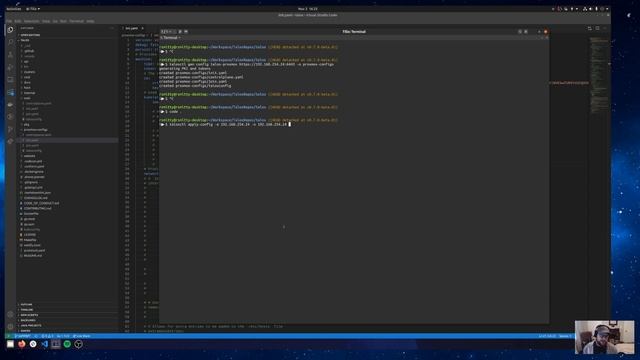
Task: Open the Tilix session switcher dropdown
Action: 168,31
